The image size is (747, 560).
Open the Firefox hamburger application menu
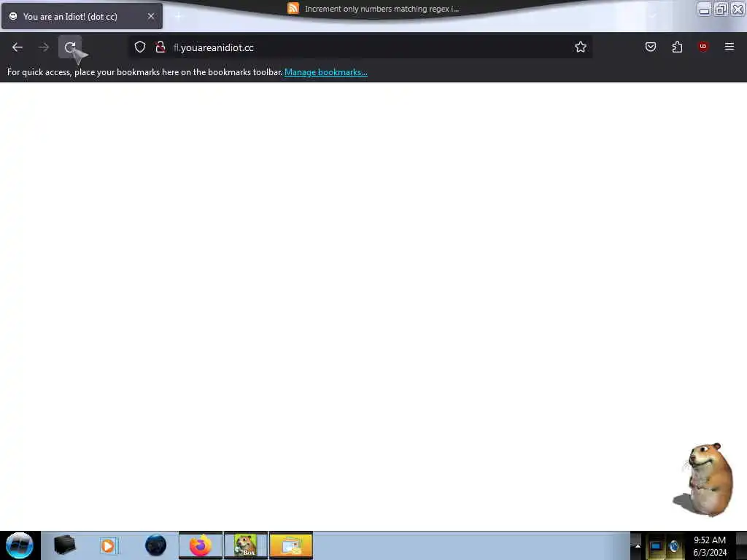click(x=729, y=47)
